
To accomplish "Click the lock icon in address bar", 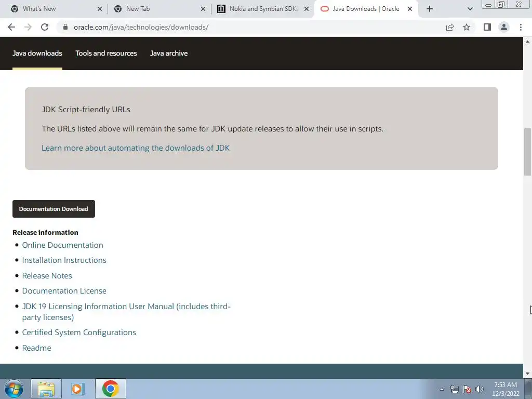I will (65, 27).
